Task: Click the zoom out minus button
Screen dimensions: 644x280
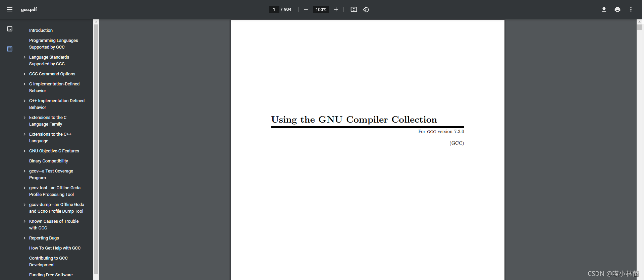Action: click(x=306, y=9)
